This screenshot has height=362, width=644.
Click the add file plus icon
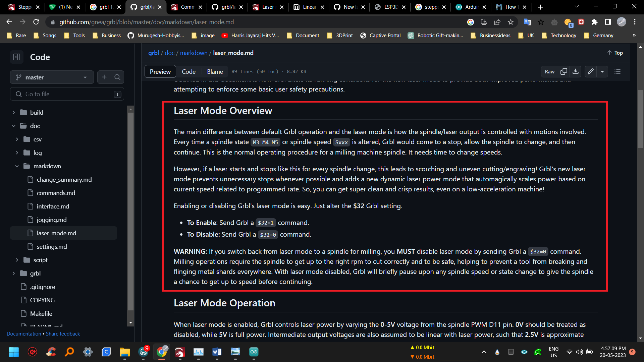point(104,77)
